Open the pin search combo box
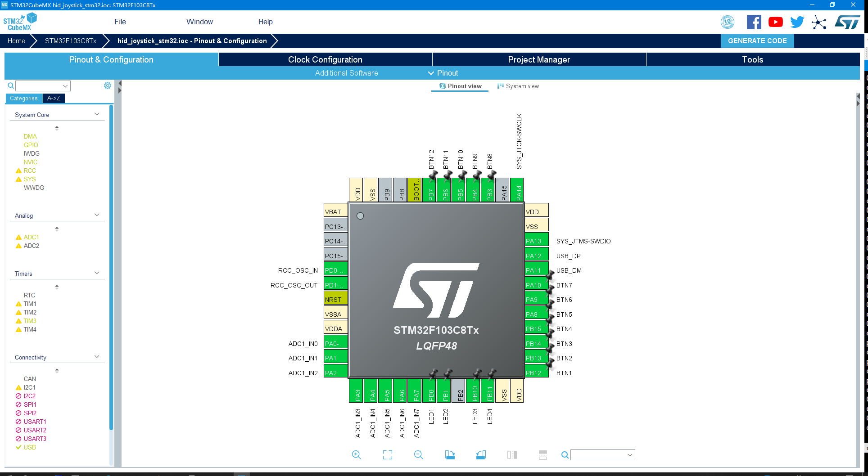The width and height of the screenshot is (868, 476). click(x=602, y=455)
